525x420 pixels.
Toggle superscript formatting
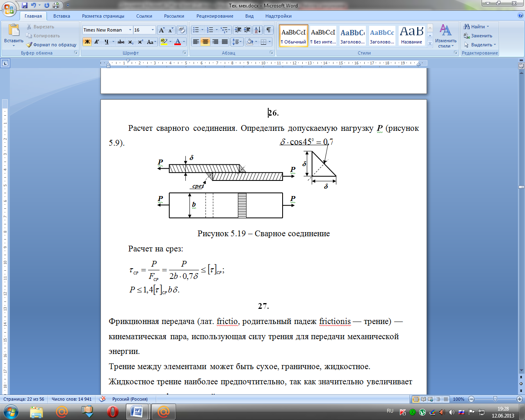point(140,42)
